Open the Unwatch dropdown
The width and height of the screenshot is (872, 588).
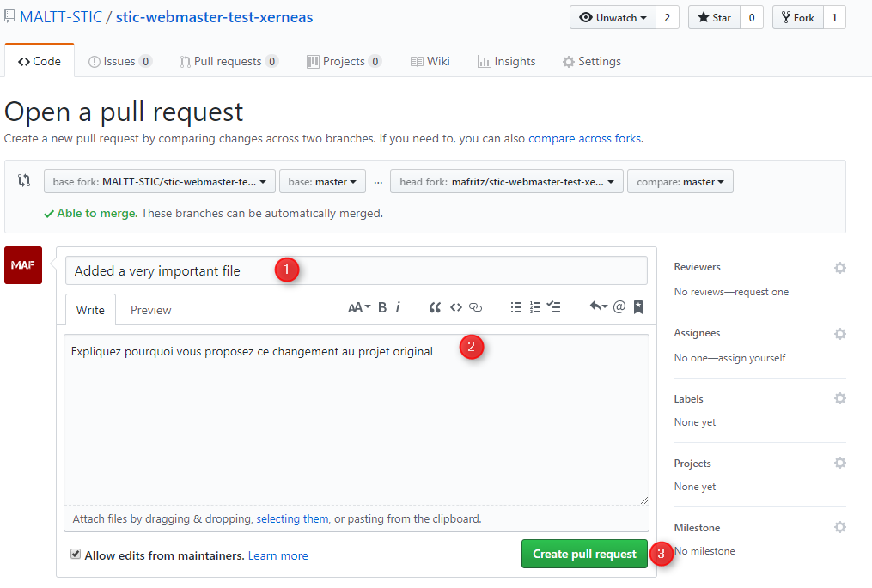click(x=613, y=17)
